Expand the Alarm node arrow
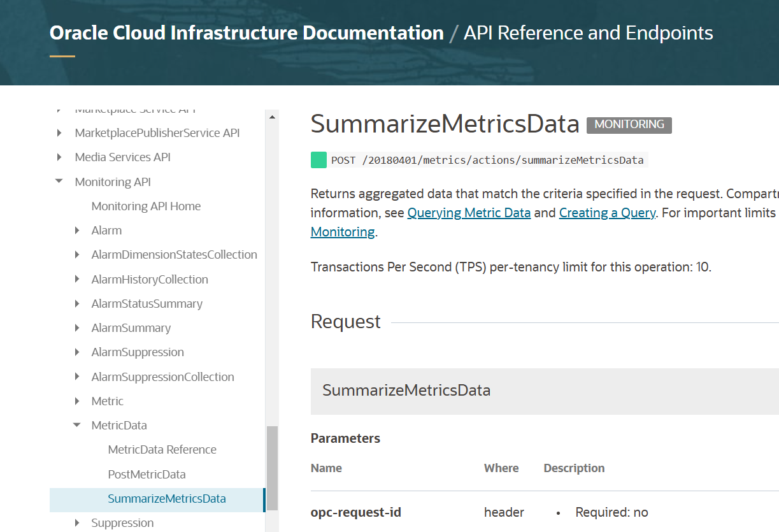 [x=76, y=231]
